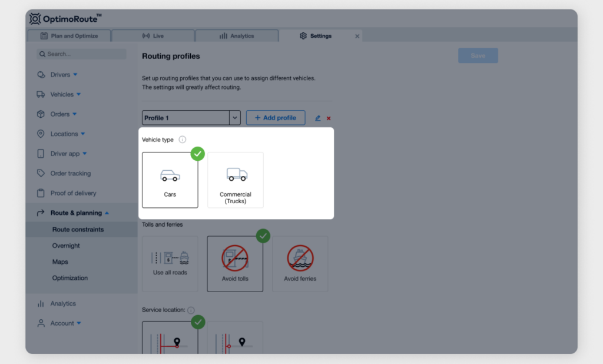Click the magnifier icon in search box
603x364 pixels.
tap(42, 54)
